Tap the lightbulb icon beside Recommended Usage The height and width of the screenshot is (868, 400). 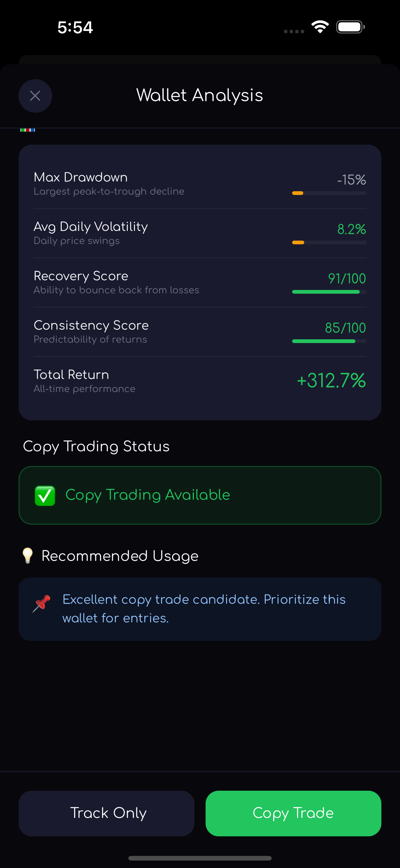tap(28, 555)
